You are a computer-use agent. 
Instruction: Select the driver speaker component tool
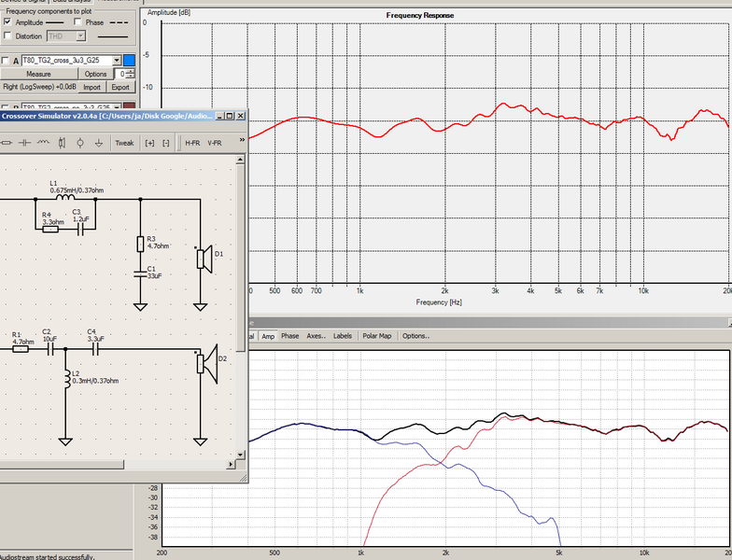point(62,143)
